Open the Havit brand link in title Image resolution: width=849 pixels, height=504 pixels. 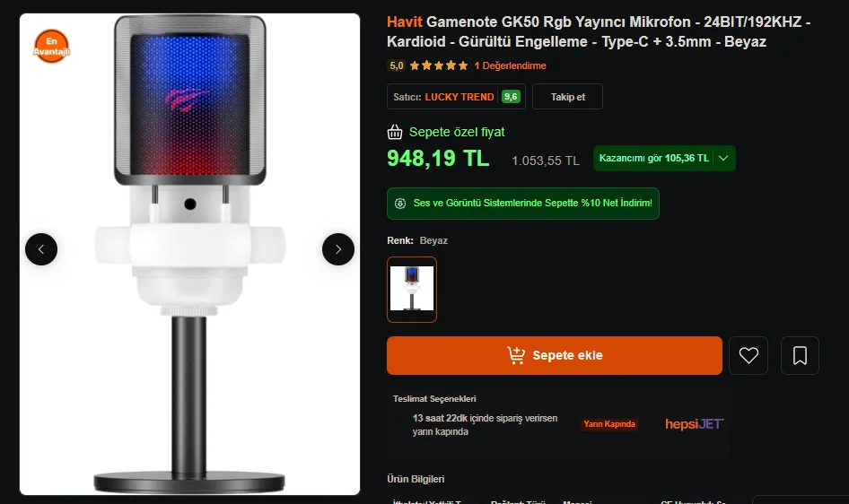click(x=405, y=22)
